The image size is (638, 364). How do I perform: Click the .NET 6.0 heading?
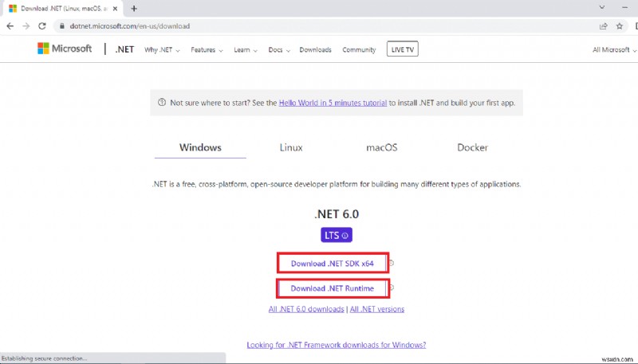(x=337, y=214)
